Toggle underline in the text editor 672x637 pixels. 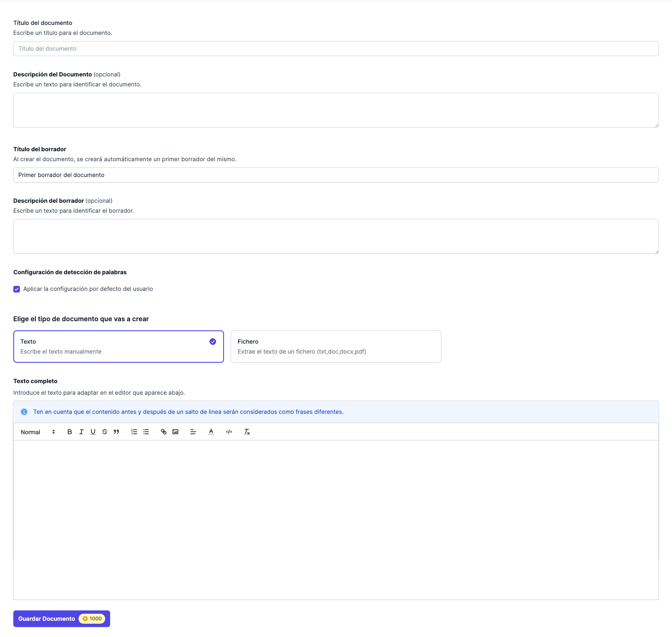point(93,432)
